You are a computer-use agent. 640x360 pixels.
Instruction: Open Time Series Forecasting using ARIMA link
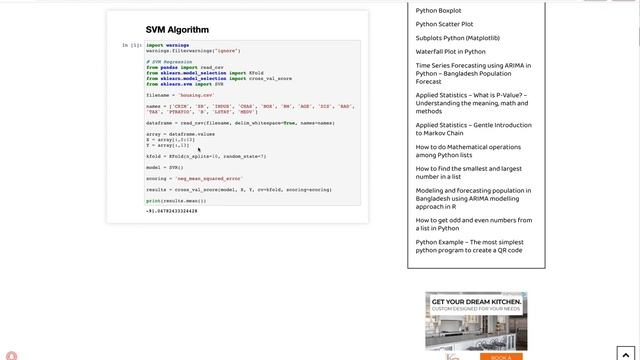click(x=473, y=73)
